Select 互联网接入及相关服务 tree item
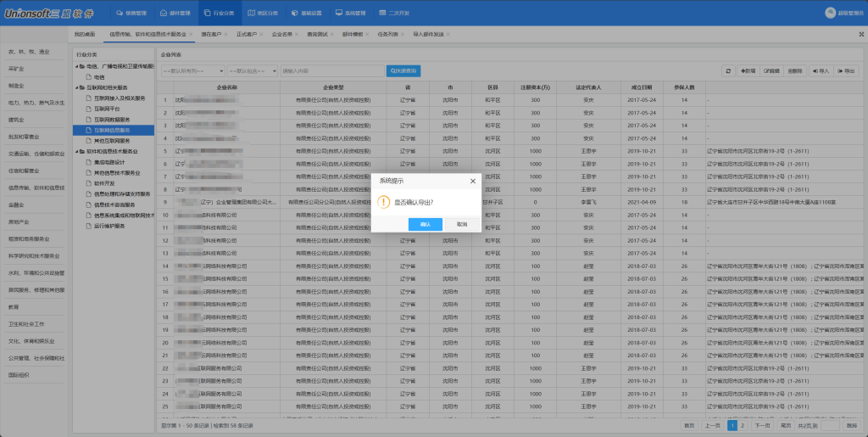 (x=120, y=98)
